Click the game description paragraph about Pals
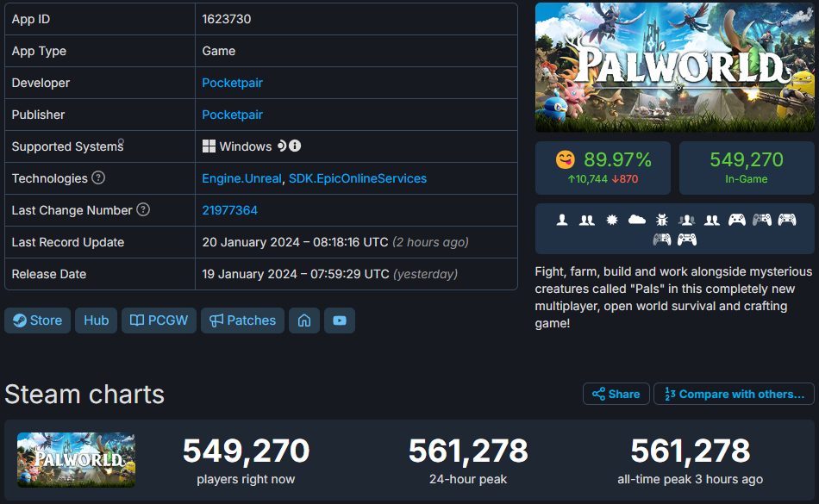Screen dimensions: 819x504 pyautogui.click(x=674, y=297)
